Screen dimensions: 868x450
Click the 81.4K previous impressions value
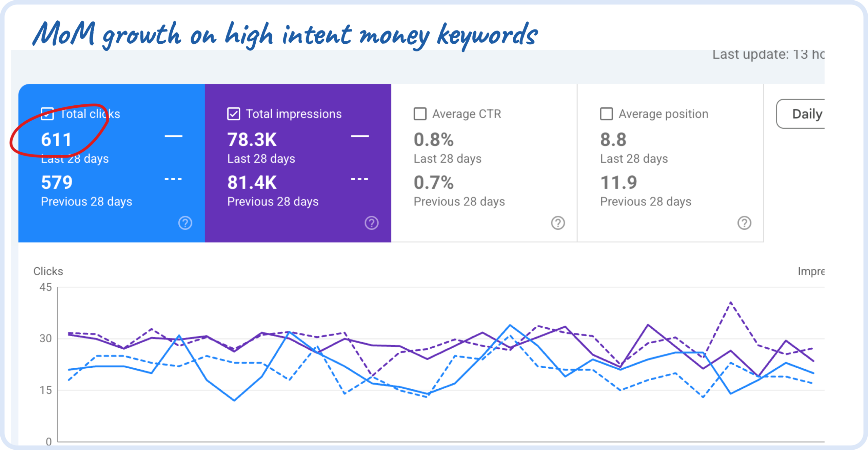[x=252, y=182]
